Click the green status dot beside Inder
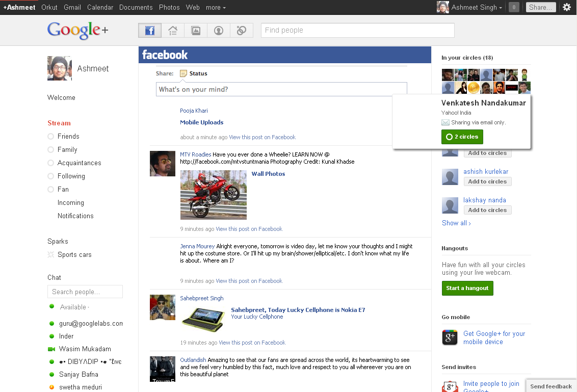577x392 pixels. (51, 336)
